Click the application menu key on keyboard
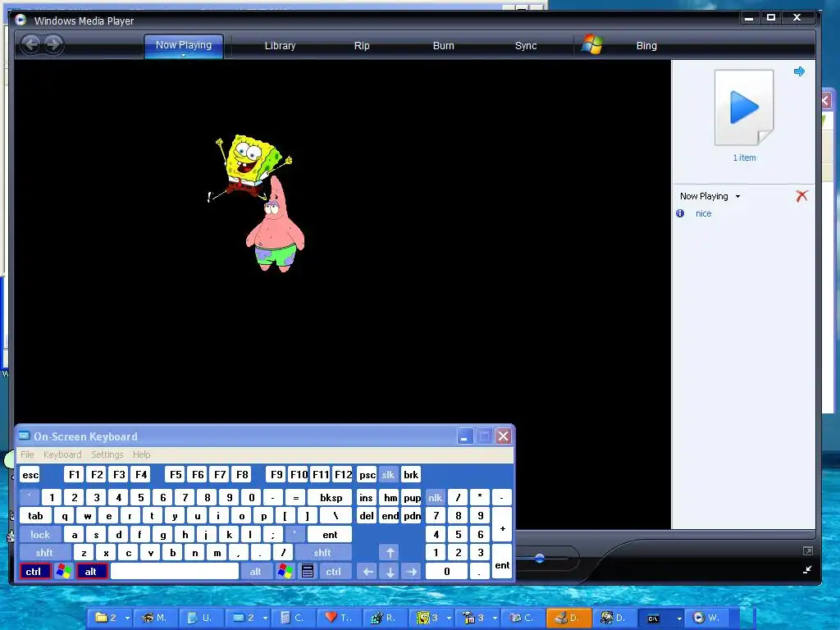 [x=308, y=571]
